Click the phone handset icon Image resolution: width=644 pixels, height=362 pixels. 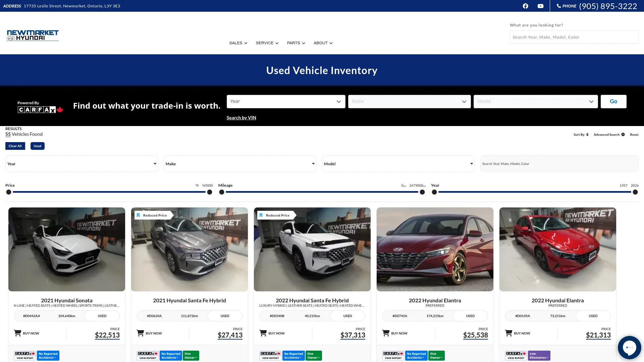pos(559,6)
